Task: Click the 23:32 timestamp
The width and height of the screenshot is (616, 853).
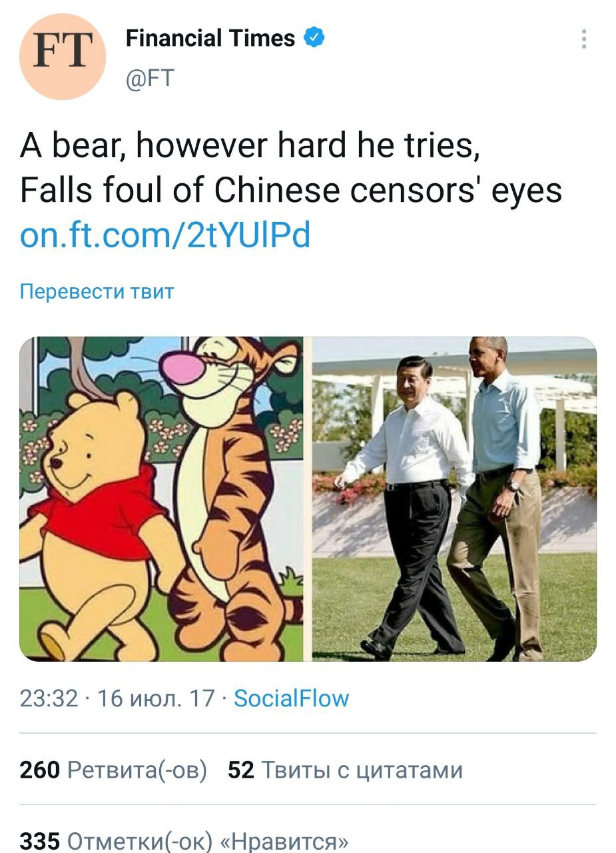Action: point(49,698)
